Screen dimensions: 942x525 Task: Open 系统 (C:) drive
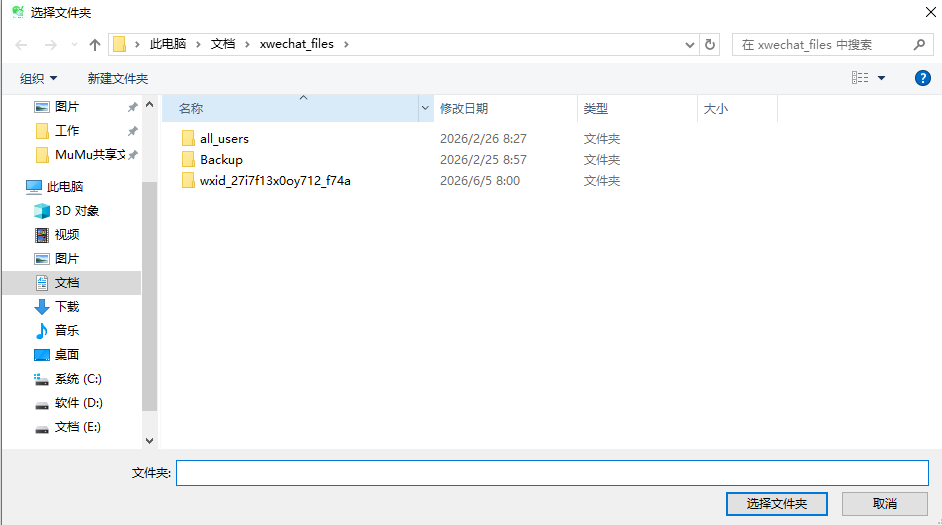point(78,379)
